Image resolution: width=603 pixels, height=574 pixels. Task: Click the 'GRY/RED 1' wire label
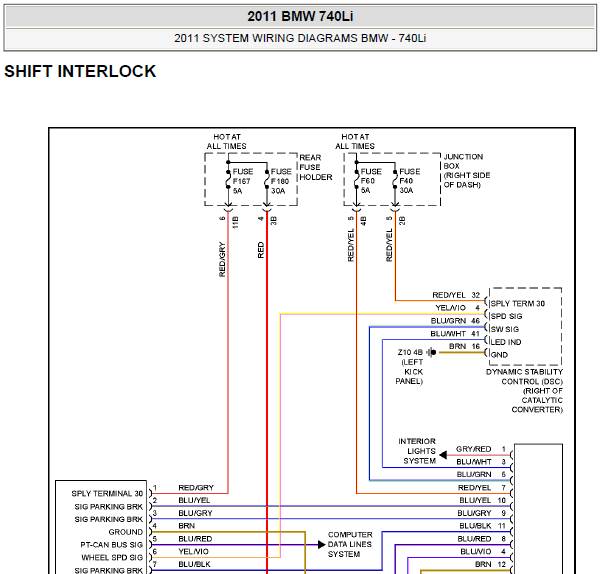[481, 449]
